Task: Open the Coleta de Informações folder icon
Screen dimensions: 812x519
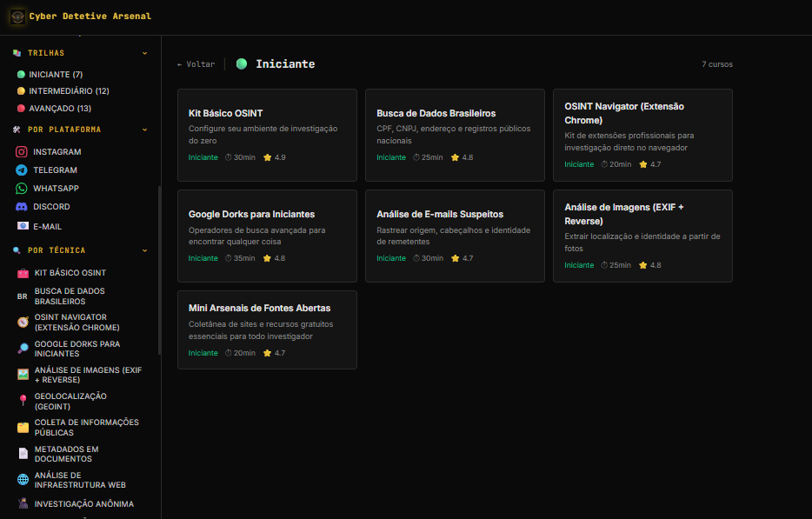Action: pyautogui.click(x=23, y=428)
